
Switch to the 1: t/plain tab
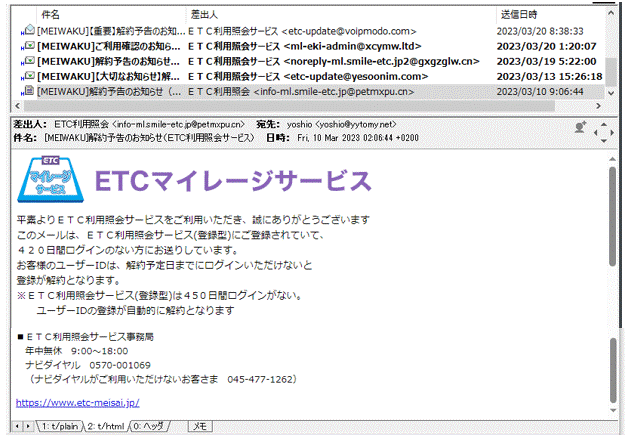point(58,426)
